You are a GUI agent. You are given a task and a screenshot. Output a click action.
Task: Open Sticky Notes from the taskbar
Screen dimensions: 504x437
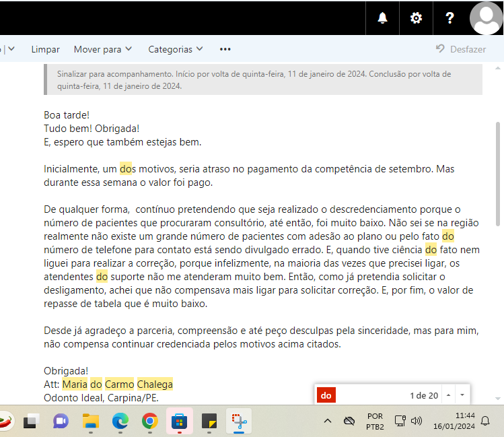[x=209, y=421]
